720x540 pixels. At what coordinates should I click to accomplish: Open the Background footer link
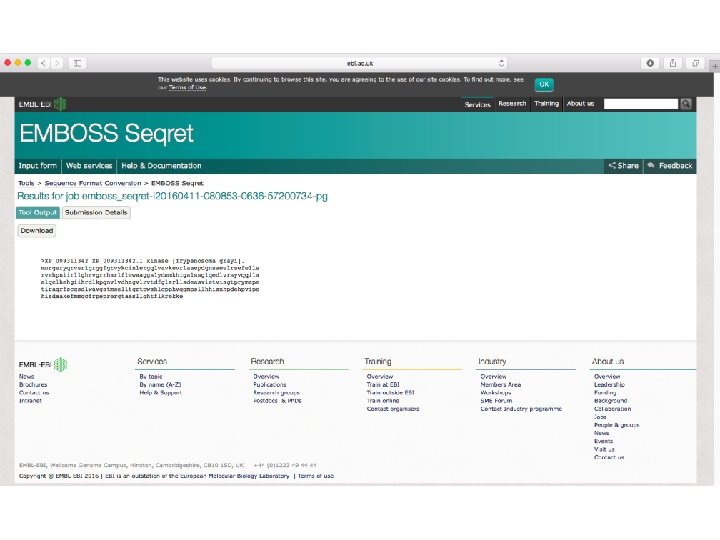(x=611, y=401)
